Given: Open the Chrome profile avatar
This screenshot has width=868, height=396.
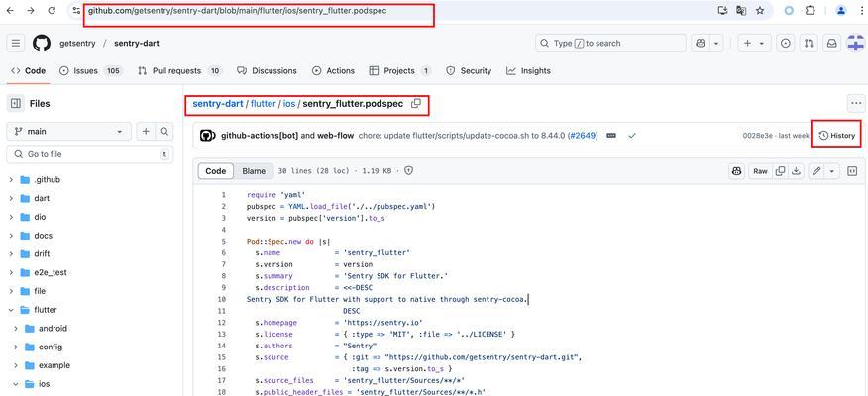Looking at the screenshot, I should [x=841, y=11].
